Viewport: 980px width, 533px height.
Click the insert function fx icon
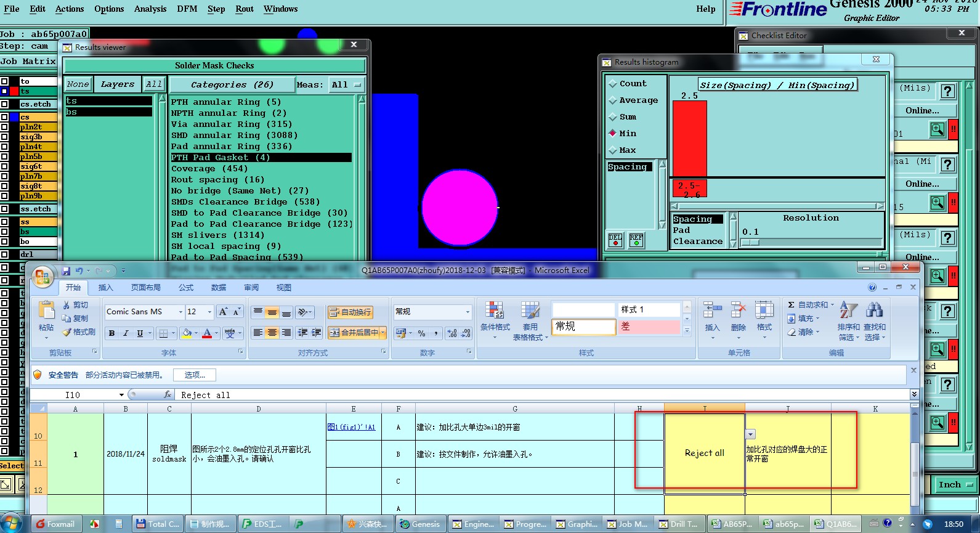coord(168,394)
